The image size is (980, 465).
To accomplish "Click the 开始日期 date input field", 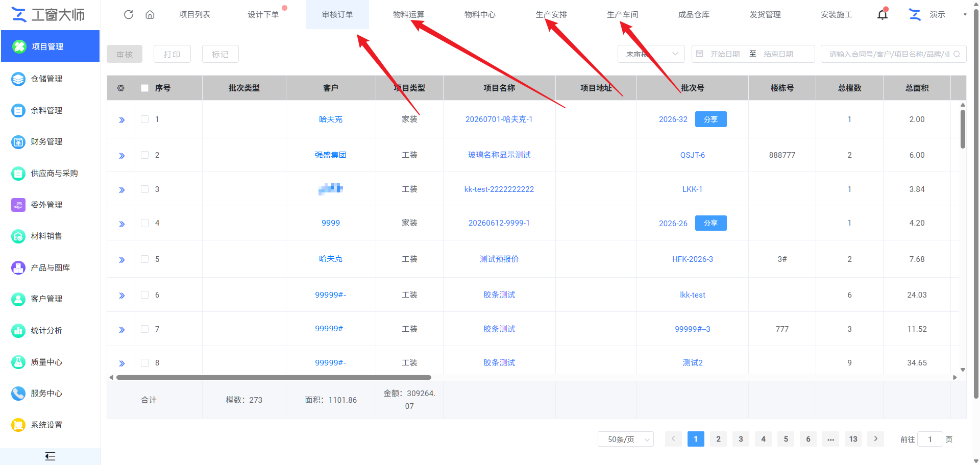I will click(725, 54).
